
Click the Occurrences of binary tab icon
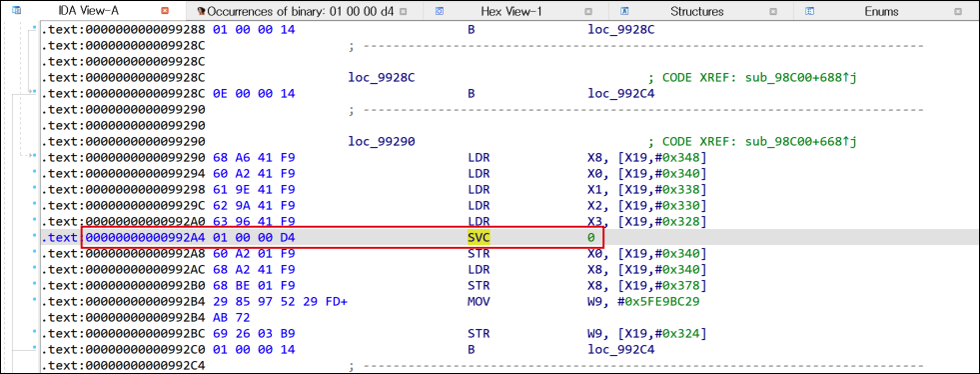click(x=201, y=11)
